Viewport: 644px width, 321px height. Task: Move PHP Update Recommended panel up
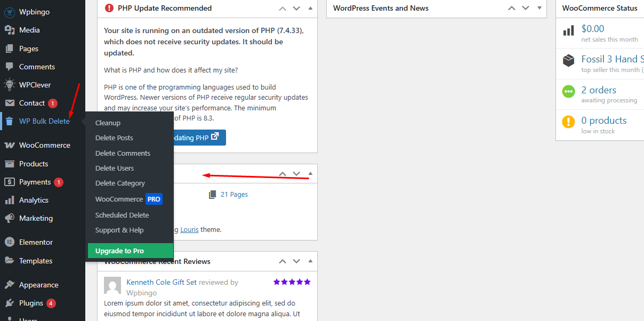point(283,8)
